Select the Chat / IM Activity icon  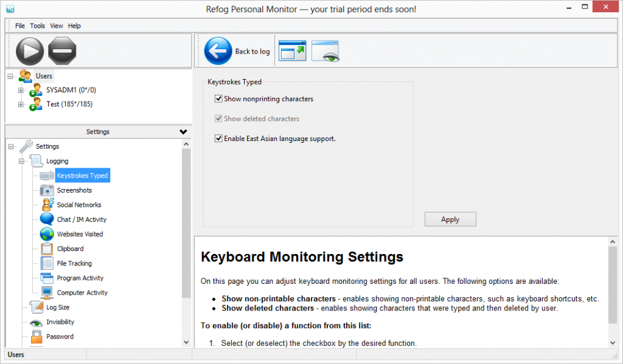[x=47, y=219]
